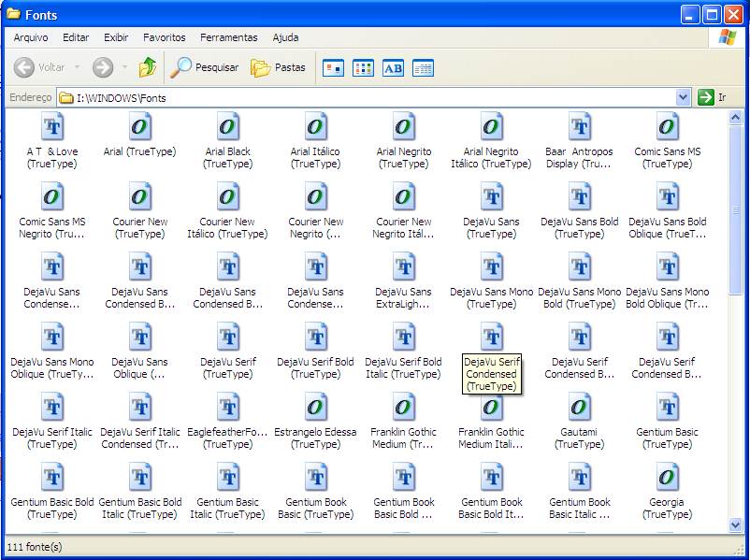The width and height of the screenshot is (750, 560).
Task: Open the Arquivo menu
Action: (x=31, y=37)
